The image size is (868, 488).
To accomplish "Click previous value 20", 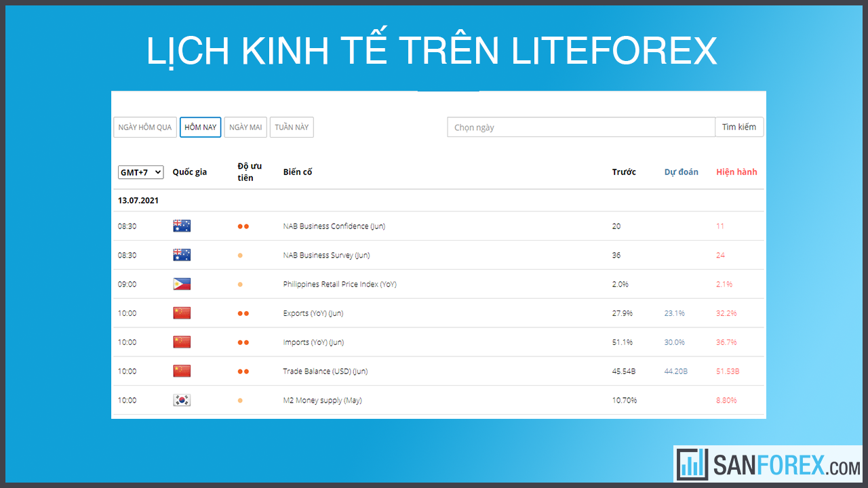I will pos(616,226).
